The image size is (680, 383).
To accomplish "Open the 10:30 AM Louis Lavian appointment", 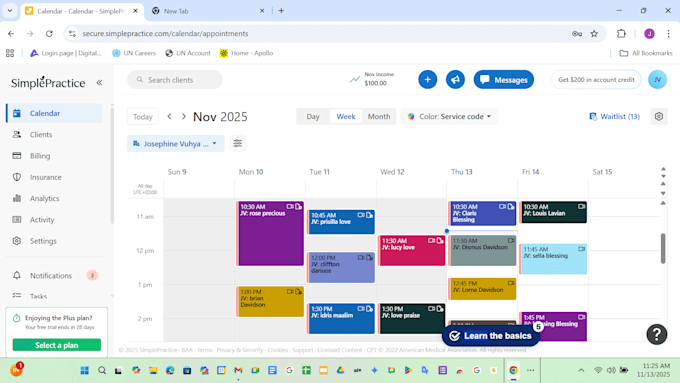I will (554, 213).
